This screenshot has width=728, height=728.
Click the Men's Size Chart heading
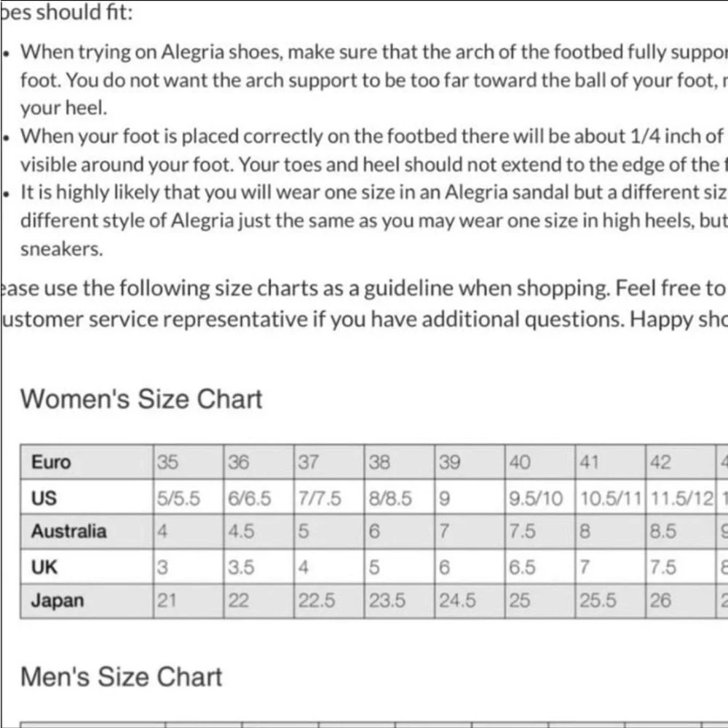pos(121,677)
